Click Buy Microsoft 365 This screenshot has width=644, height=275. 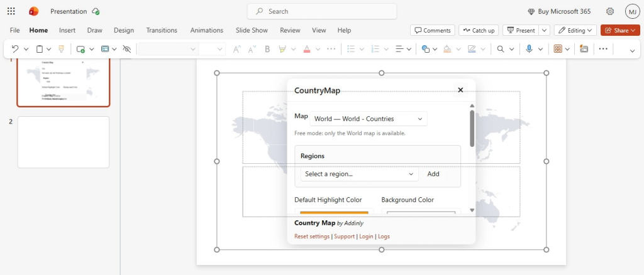(x=559, y=11)
